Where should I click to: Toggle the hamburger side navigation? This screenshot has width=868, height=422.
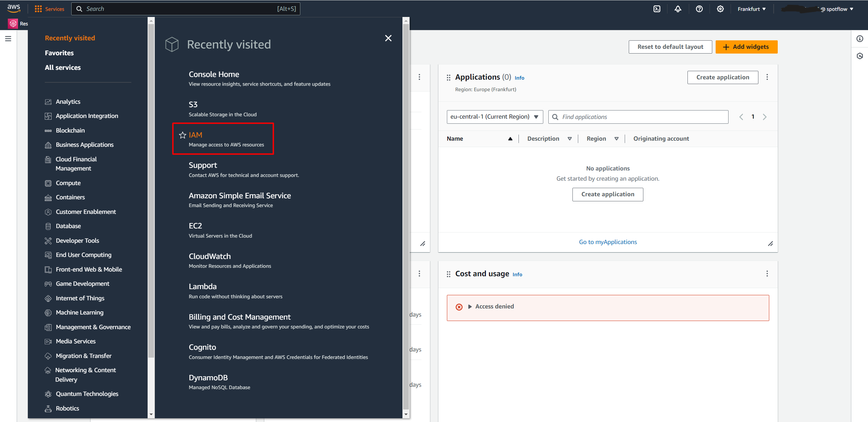point(8,39)
